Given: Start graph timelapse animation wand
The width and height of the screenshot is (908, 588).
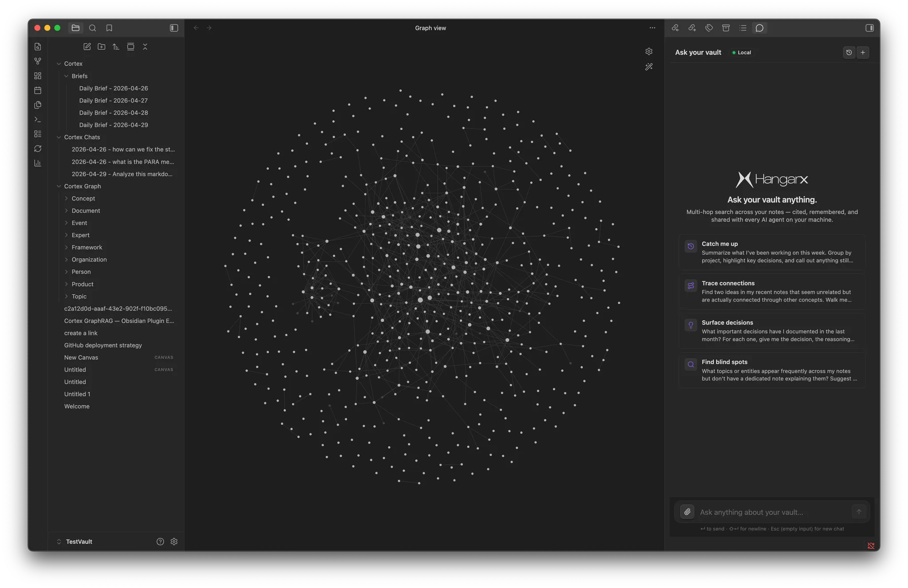Looking at the screenshot, I should tap(649, 67).
